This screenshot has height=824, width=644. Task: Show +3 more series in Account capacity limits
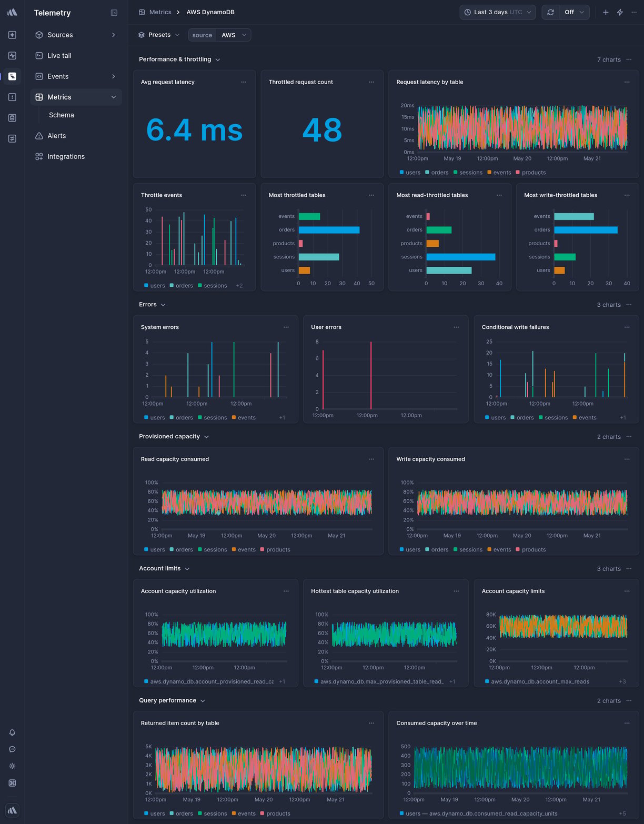622,682
